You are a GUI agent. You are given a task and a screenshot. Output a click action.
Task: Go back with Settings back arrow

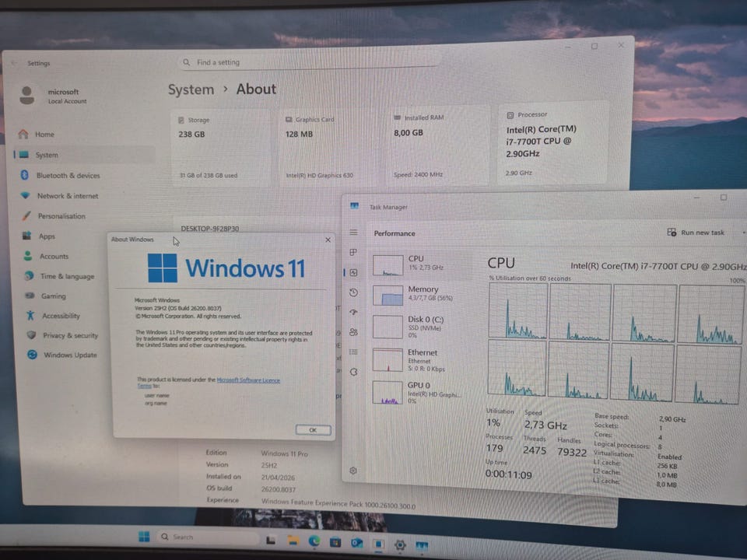tap(14, 63)
